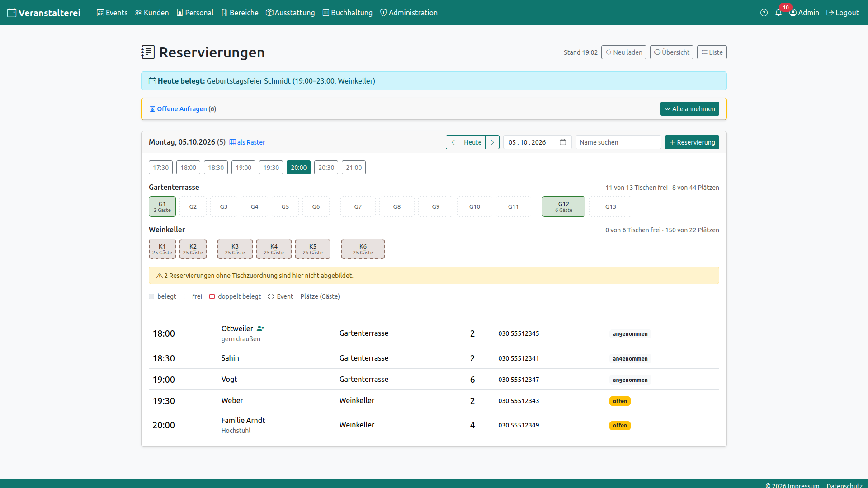
Task: Click the date field 05.10.2026
Action: (538, 142)
